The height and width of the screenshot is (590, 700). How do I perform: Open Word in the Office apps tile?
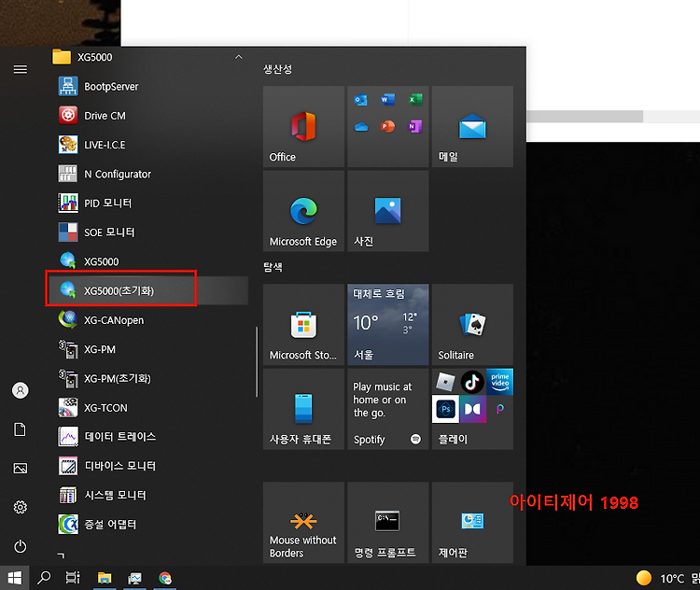click(x=387, y=100)
